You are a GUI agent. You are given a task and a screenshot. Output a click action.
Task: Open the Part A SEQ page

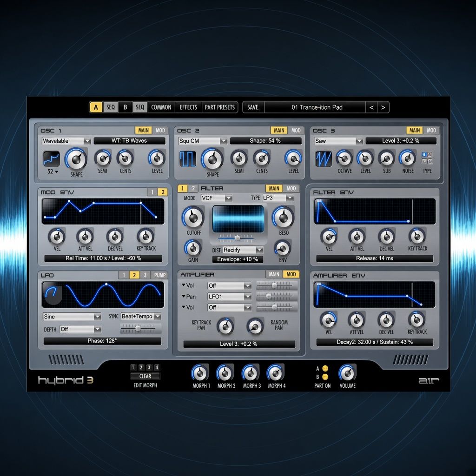click(x=111, y=107)
